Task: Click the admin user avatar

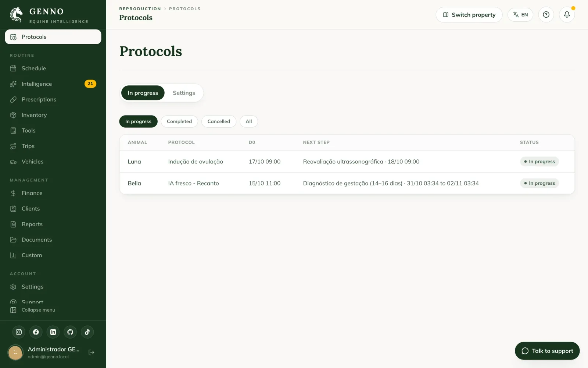Action: point(15,353)
